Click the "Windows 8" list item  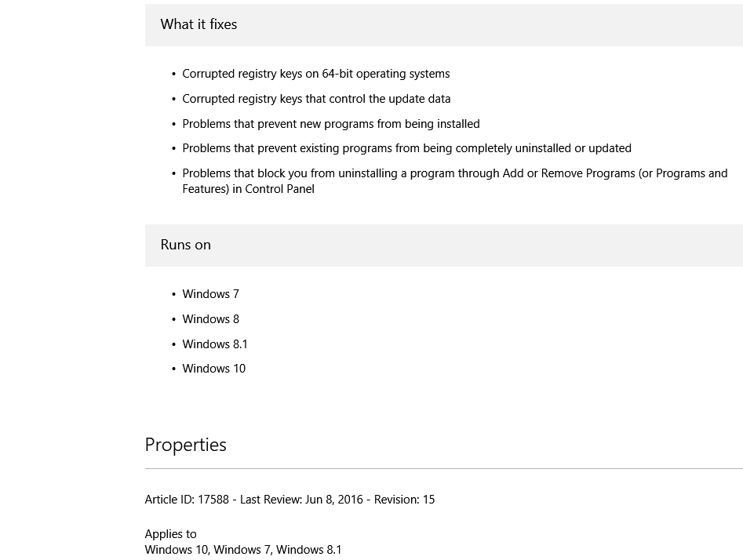(210, 319)
